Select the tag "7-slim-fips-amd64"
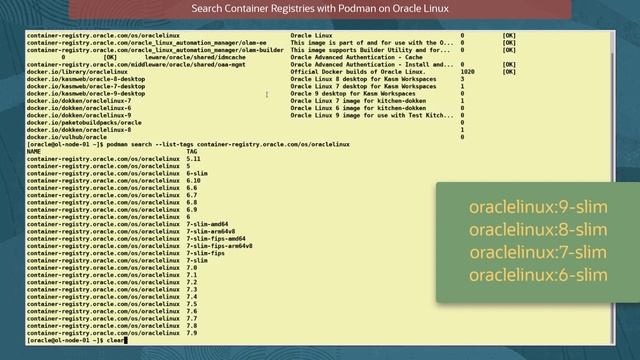Image resolution: width=640 pixels, height=360 pixels. tap(216, 239)
